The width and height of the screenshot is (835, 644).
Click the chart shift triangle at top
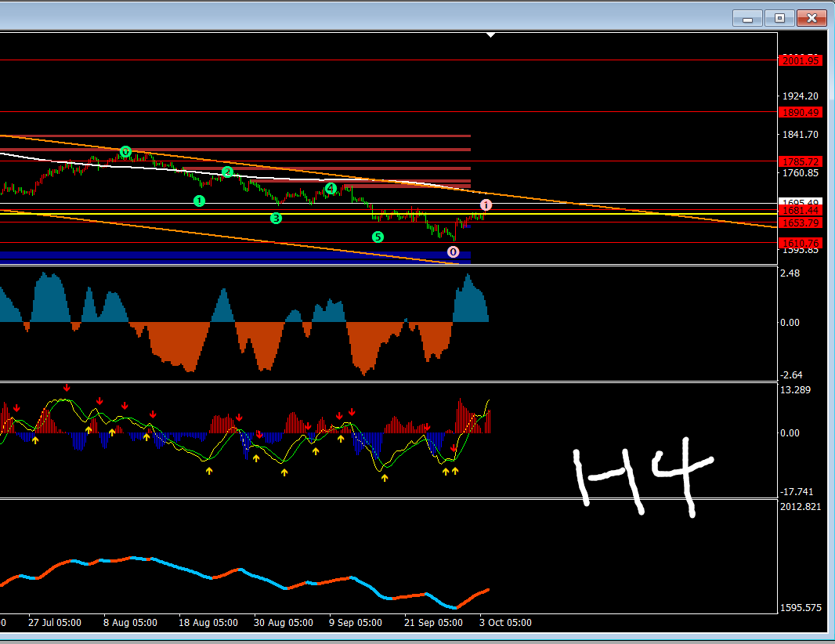[490, 35]
